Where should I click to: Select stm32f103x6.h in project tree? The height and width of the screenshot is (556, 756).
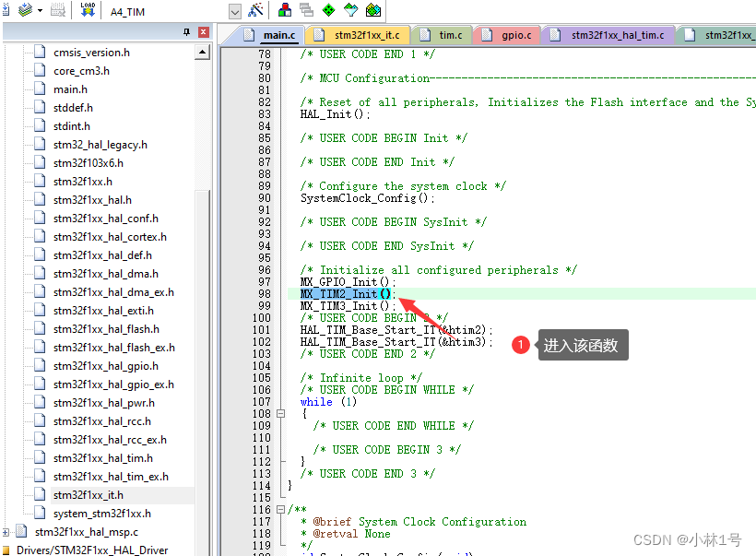(x=89, y=163)
